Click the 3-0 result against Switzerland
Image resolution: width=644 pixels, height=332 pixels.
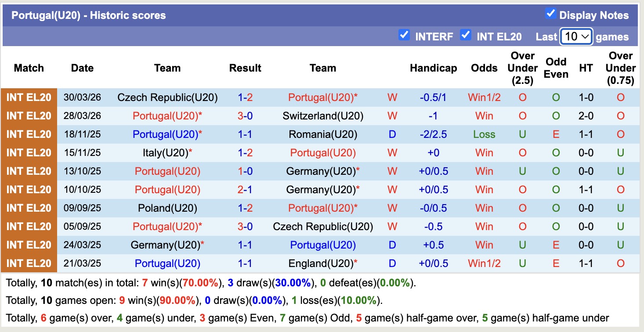[245, 116]
